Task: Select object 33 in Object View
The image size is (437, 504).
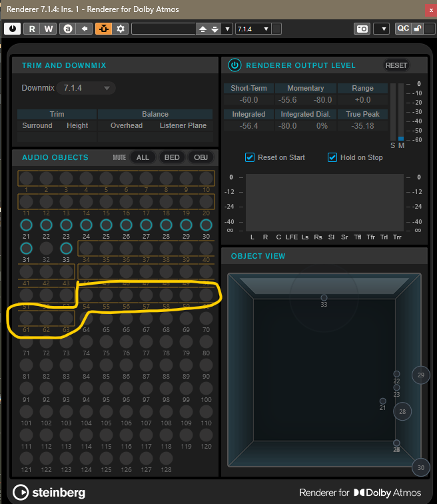Action: coord(324,297)
